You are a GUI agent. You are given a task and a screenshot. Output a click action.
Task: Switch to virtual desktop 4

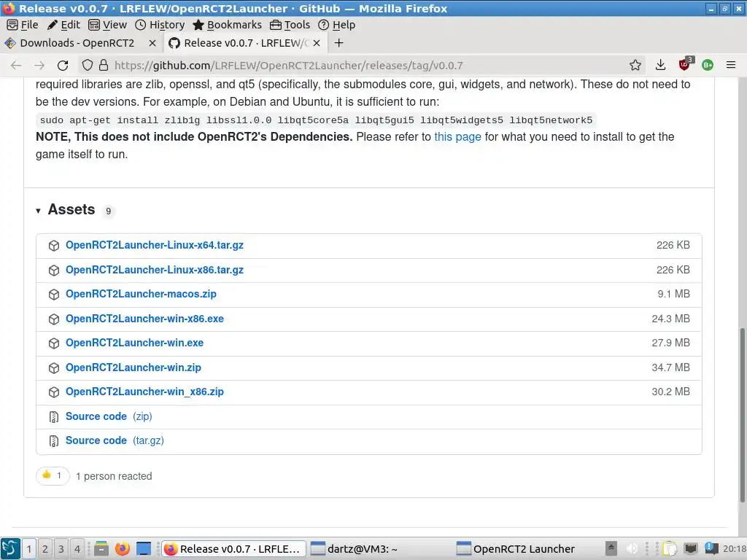point(77,549)
